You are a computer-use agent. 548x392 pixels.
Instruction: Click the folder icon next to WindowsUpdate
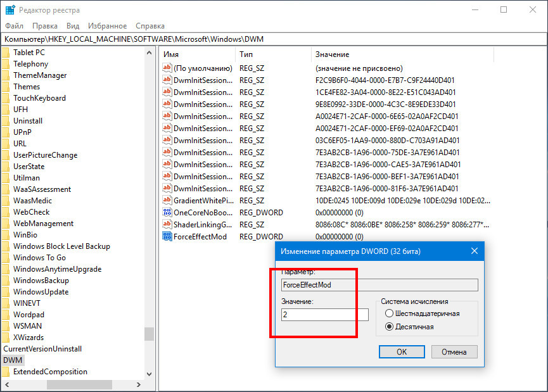[6, 292]
